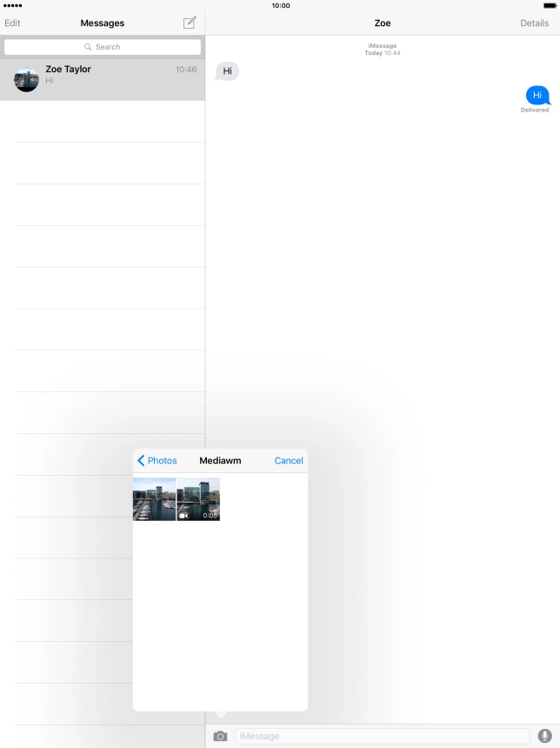The image size is (560, 748).
Task: Tap Edit in the Messages list
Action: pos(12,23)
